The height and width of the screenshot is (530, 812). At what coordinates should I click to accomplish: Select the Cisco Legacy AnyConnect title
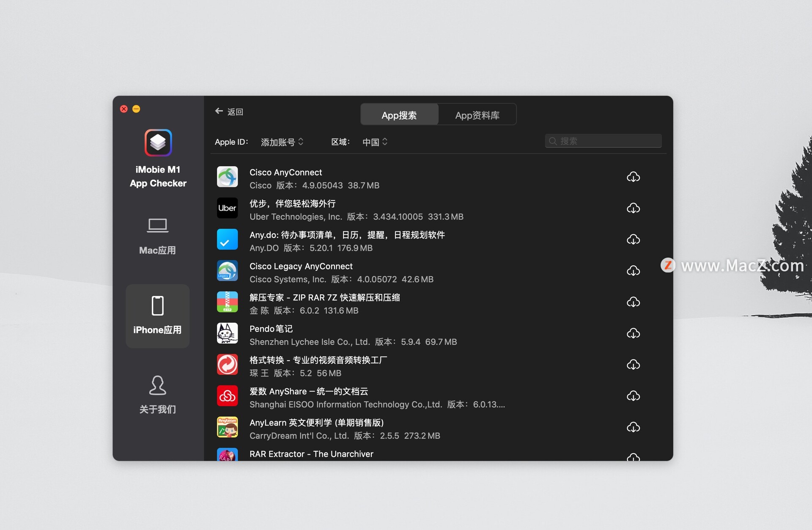[x=301, y=266]
